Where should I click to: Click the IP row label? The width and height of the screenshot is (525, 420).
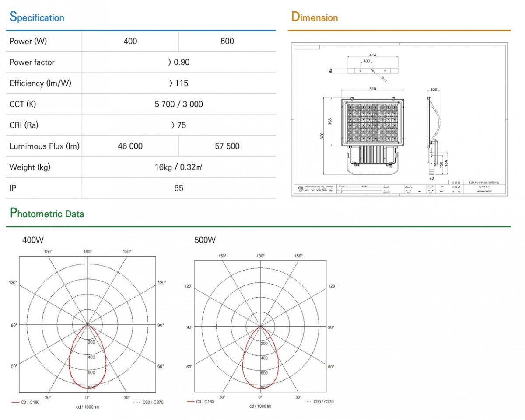(13, 188)
